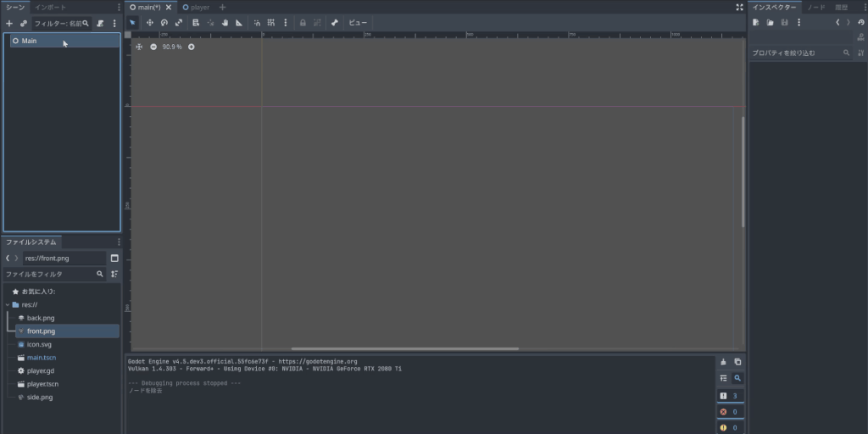Go back in filesystem path history
The image size is (868, 434).
pyautogui.click(x=8, y=258)
